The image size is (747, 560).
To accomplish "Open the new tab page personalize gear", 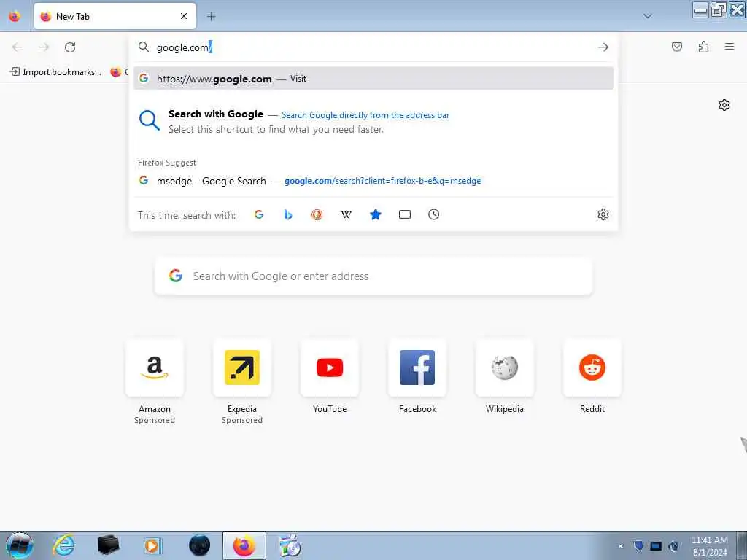I will tap(724, 105).
